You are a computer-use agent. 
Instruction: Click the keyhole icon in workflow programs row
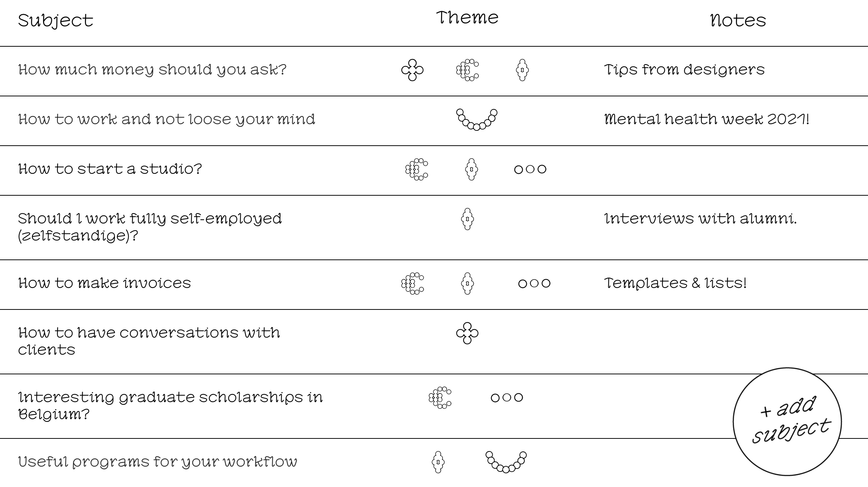pos(438,462)
